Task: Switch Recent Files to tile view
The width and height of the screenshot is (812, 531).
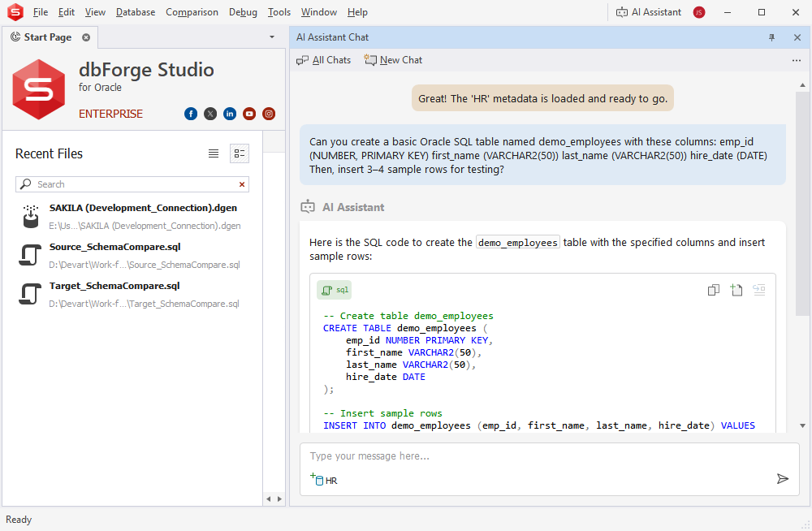Action: (x=239, y=153)
